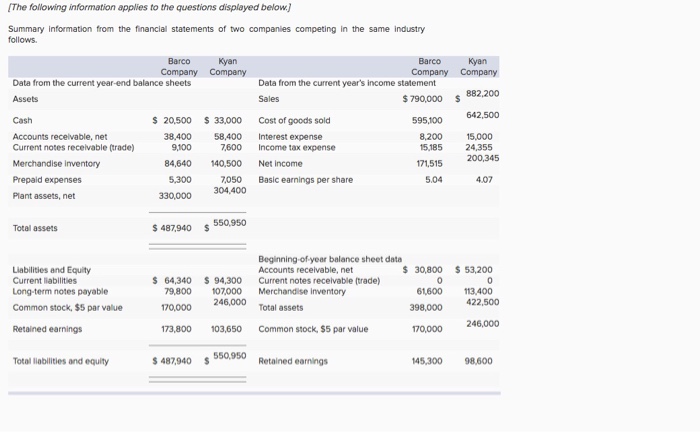This screenshot has height=432, width=700.
Task: Click the Prepaid expenses label
Action: point(47,180)
